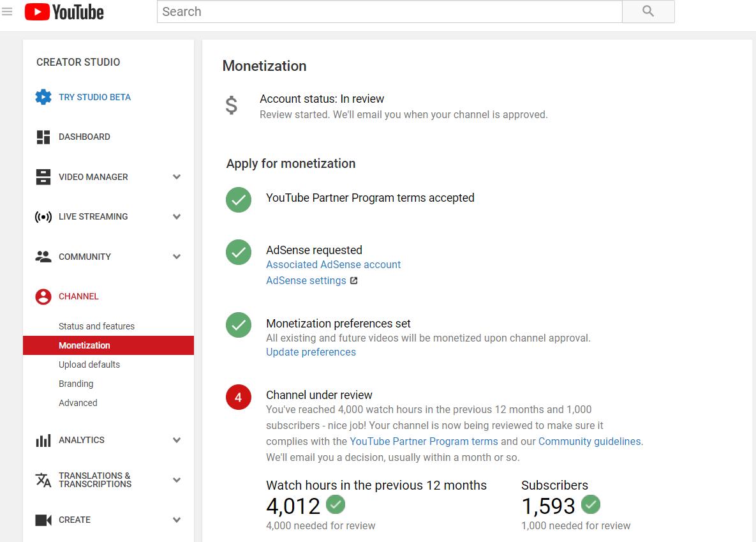This screenshot has height=542, width=756.
Task: Click 'YouTube Partner Program terms accepted' text
Action: point(370,198)
